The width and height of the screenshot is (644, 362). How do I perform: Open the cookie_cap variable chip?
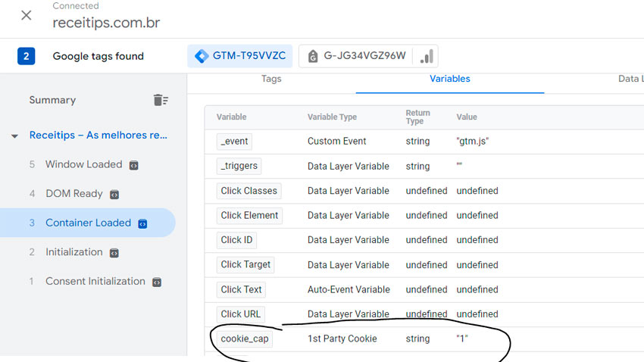[x=245, y=339]
